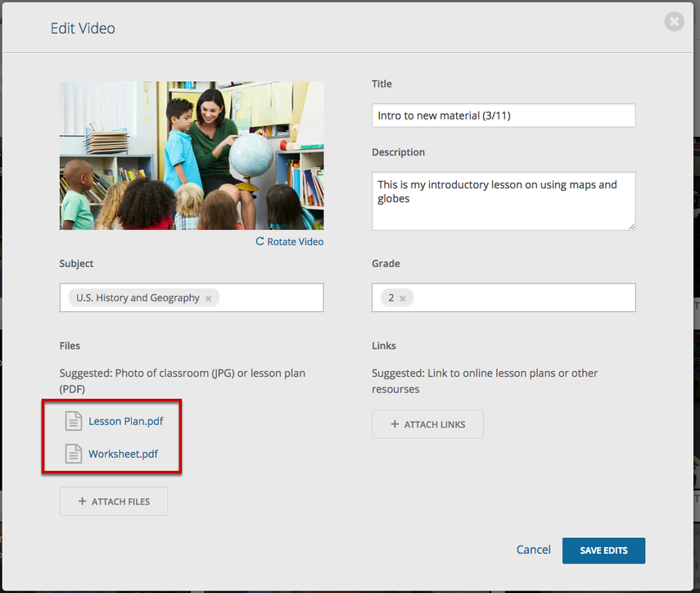Open the Subject selection field
The width and height of the screenshot is (700, 593).
pyautogui.click(x=192, y=297)
